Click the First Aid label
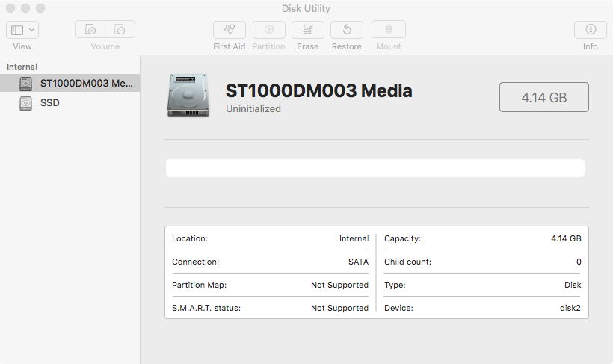 click(x=230, y=46)
